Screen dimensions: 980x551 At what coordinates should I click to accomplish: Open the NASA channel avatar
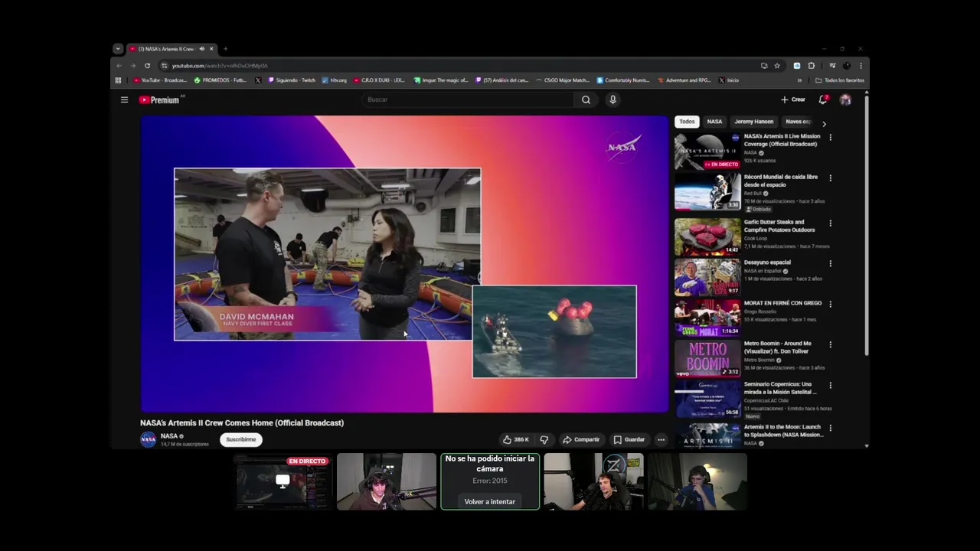pyautogui.click(x=148, y=439)
